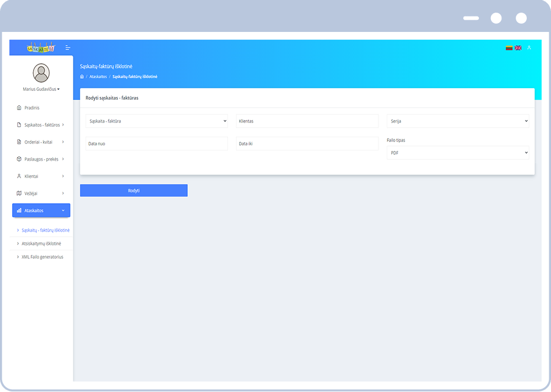Select Sąskaitų - faktūrų išklotinė submenu item
Image resolution: width=551 pixels, height=392 pixels.
tap(45, 231)
